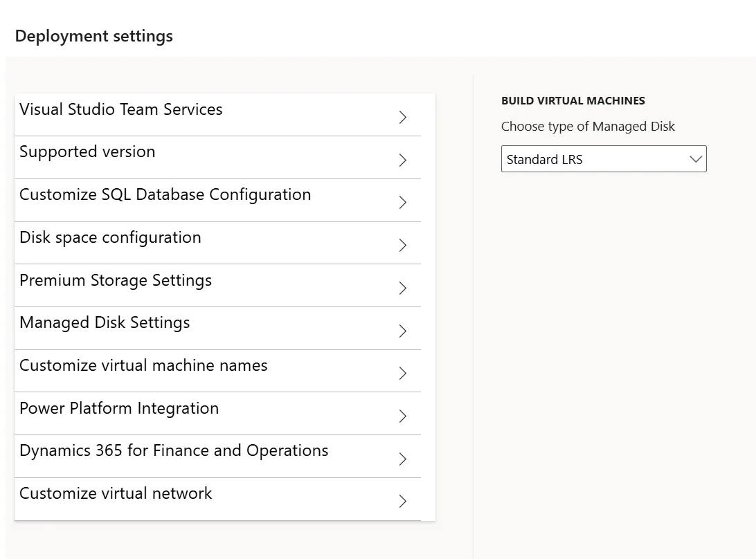Open Supported version section
This screenshot has height=559, width=756.
coord(217,158)
